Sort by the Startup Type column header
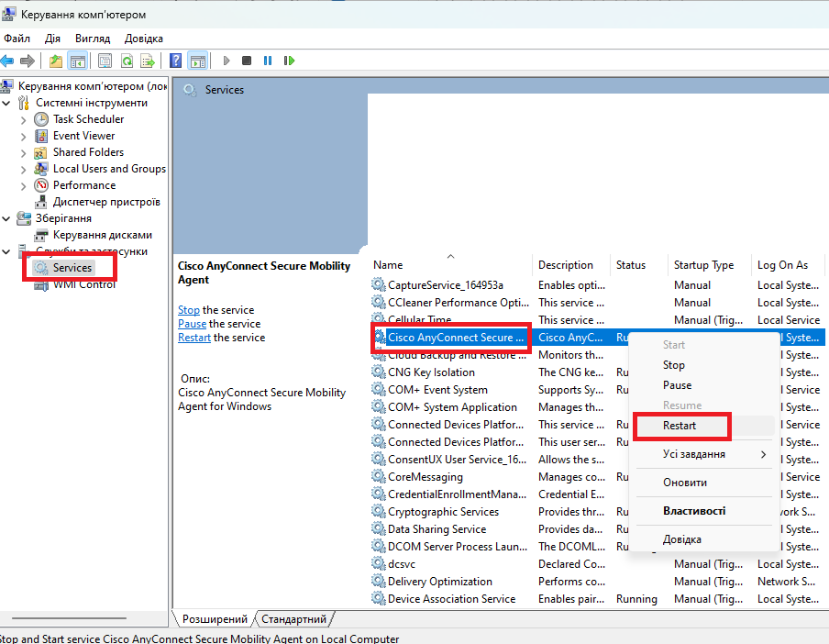Image resolution: width=829 pixels, height=644 pixels. 709,265
